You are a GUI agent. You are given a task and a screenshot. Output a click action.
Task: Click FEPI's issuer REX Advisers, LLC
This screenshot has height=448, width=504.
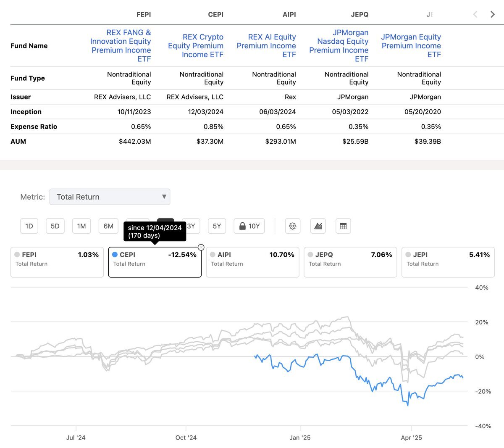click(123, 97)
